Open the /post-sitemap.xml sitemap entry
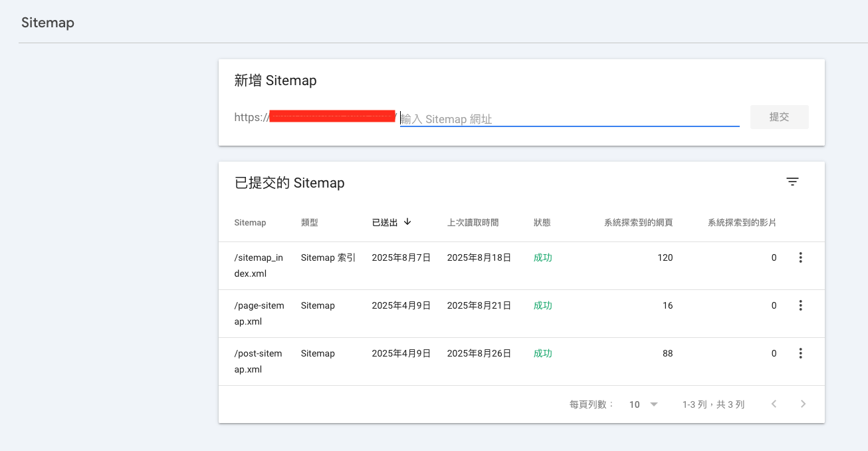 258,361
